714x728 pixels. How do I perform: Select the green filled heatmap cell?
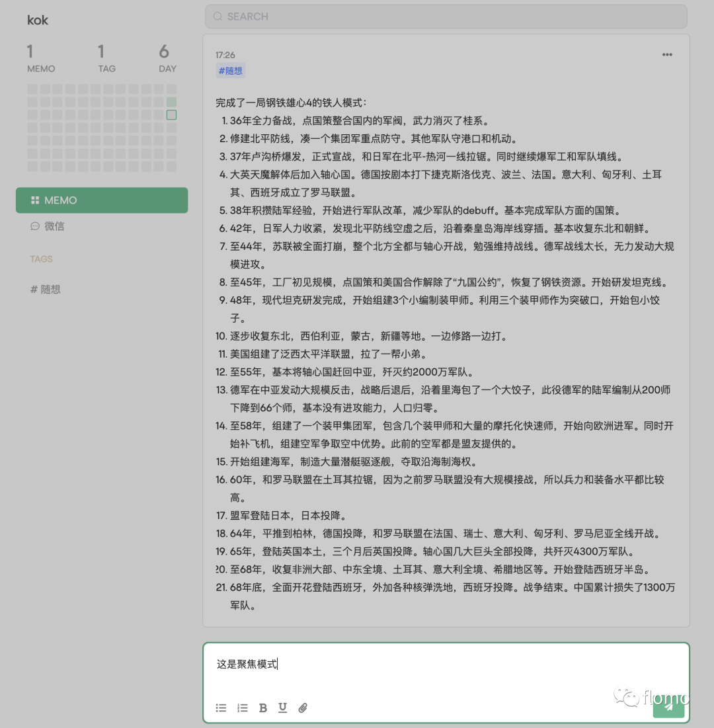(x=171, y=102)
